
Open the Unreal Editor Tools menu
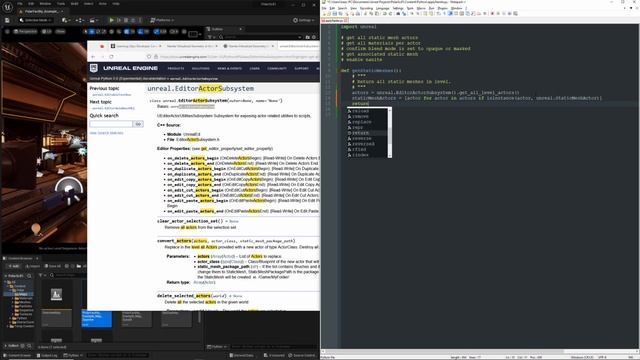(61, 4)
